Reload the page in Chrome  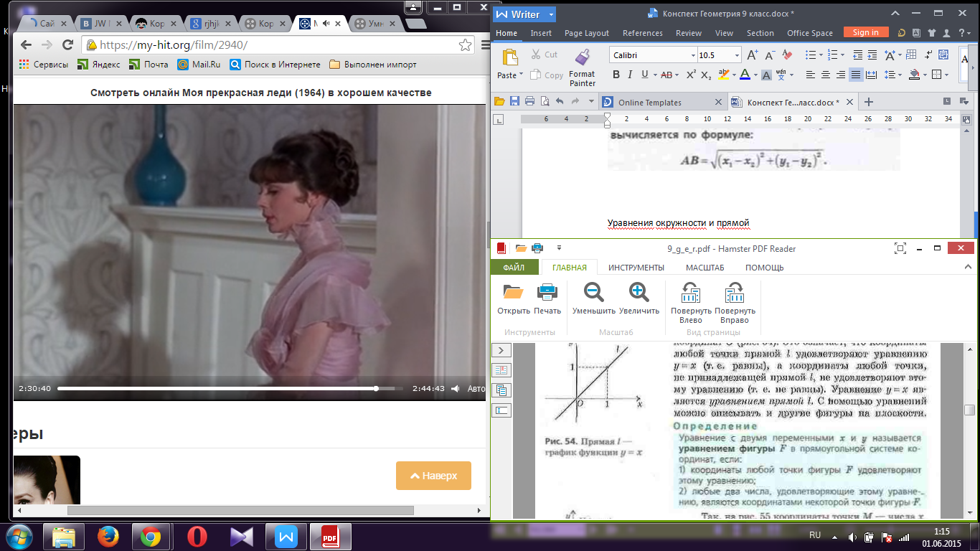pos(67,44)
